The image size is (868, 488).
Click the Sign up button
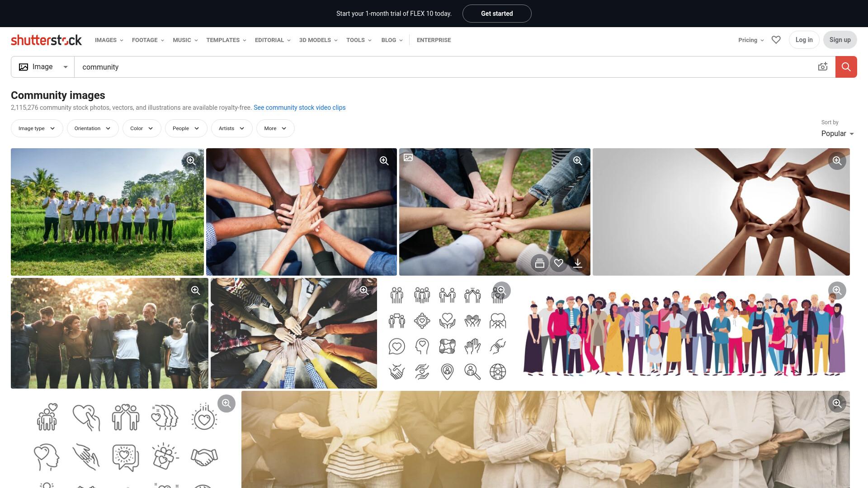click(840, 40)
